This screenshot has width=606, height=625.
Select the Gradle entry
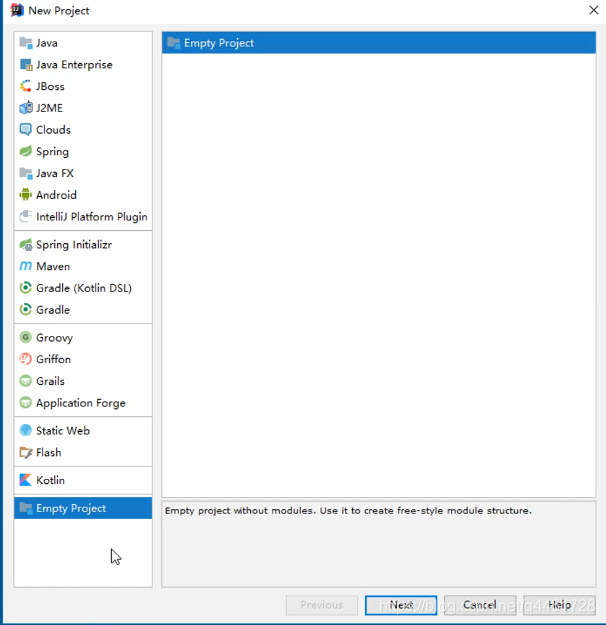tap(83, 310)
